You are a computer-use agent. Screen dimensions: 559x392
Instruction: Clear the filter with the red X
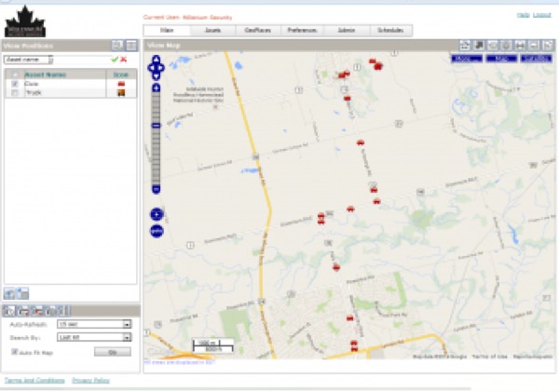point(123,60)
